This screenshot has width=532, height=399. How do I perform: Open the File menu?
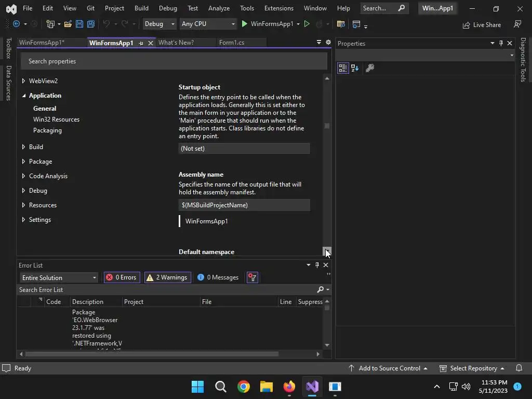click(x=28, y=8)
